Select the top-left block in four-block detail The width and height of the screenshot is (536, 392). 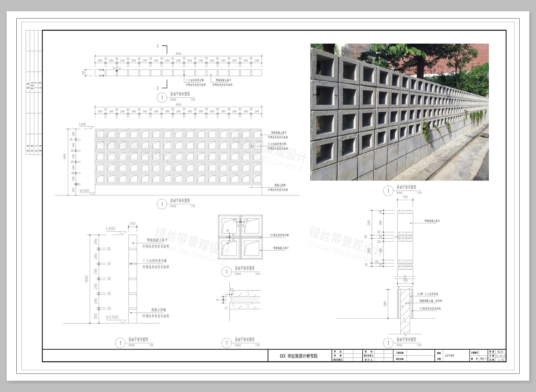[x=229, y=226]
